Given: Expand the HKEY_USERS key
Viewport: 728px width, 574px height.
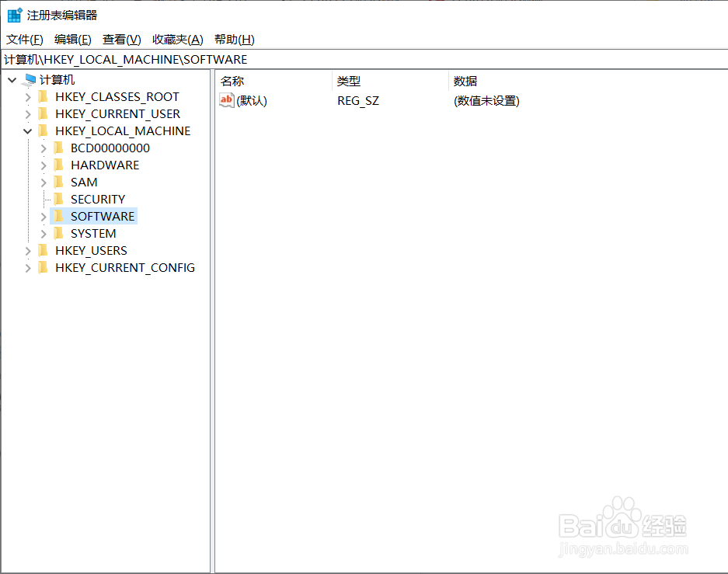Looking at the screenshot, I should point(27,251).
